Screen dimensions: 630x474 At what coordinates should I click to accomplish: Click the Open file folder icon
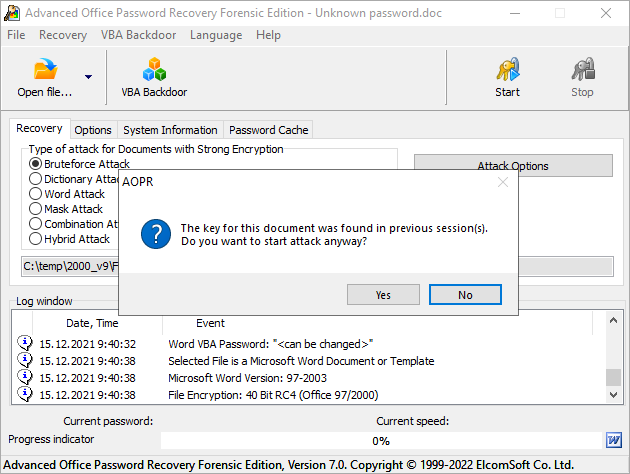click(46, 70)
